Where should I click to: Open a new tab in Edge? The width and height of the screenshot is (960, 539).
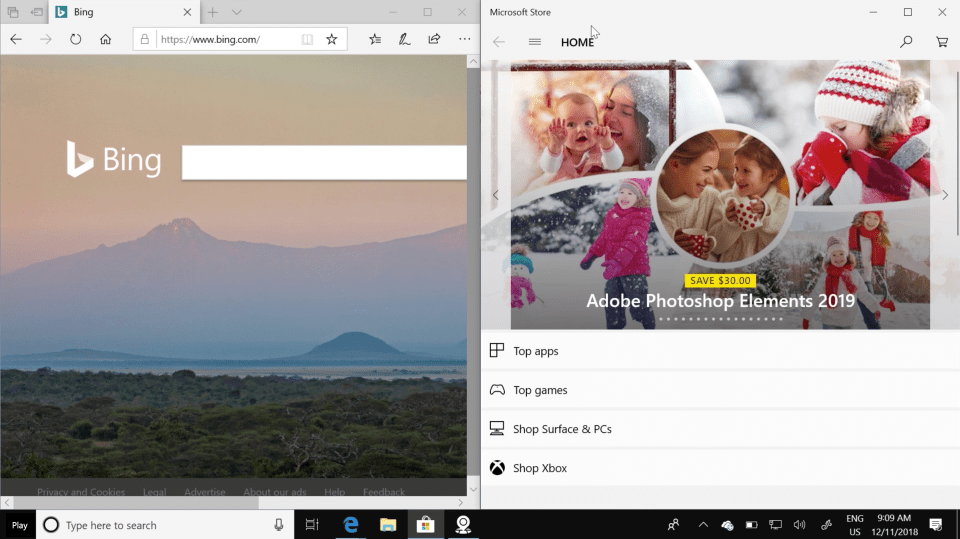click(x=212, y=12)
